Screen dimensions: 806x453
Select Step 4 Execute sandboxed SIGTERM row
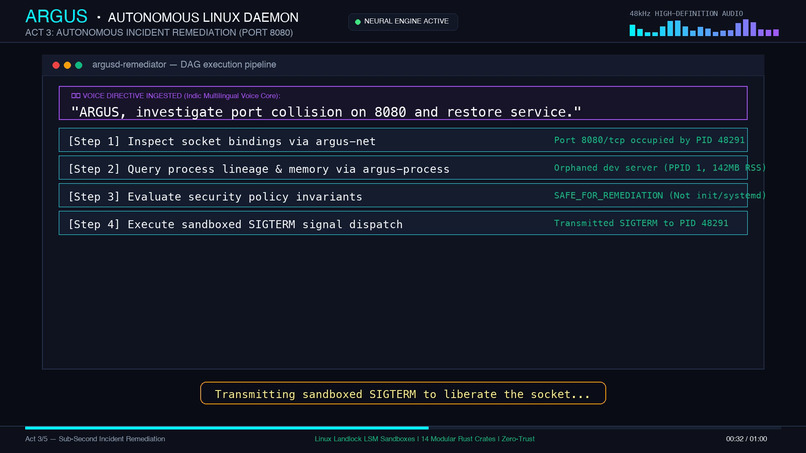(x=403, y=223)
